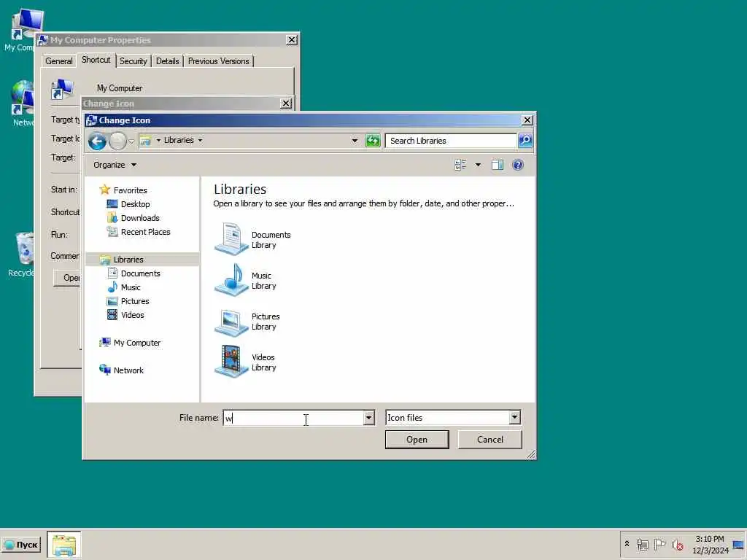The width and height of the screenshot is (747, 560).
Task: Switch to Shortcut tab in Properties
Action: (x=96, y=60)
